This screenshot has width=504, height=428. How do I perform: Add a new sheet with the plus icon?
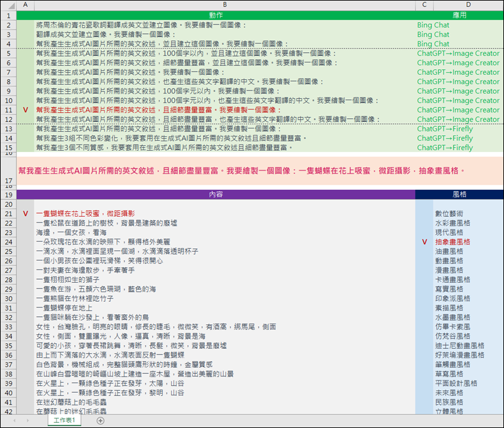tap(101, 420)
